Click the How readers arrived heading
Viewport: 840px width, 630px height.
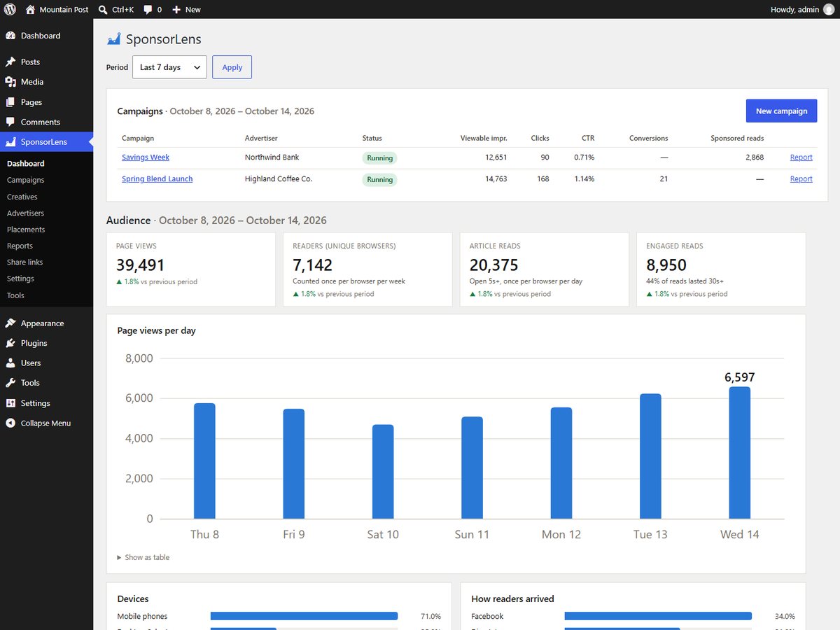pyautogui.click(x=512, y=599)
